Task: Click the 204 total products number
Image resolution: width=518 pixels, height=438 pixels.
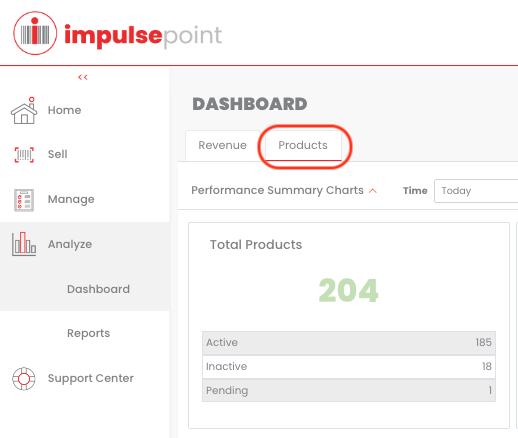Action: coord(348,290)
